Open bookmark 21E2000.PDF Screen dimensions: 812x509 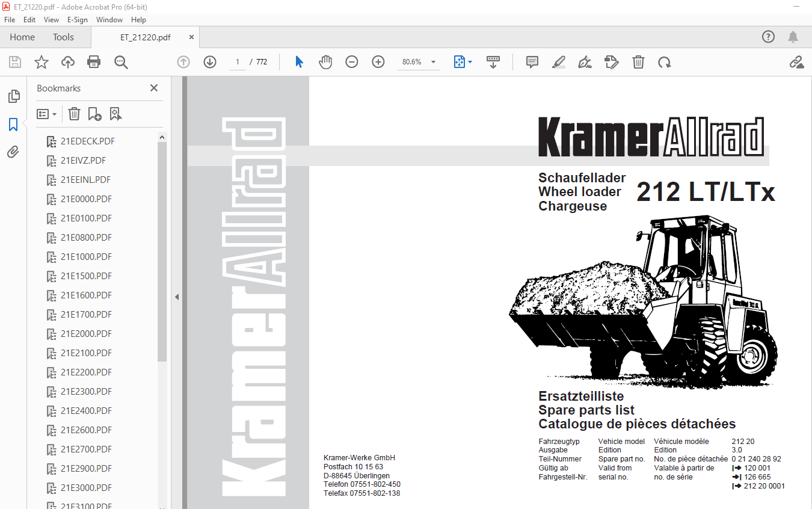pyautogui.click(x=86, y=334)
